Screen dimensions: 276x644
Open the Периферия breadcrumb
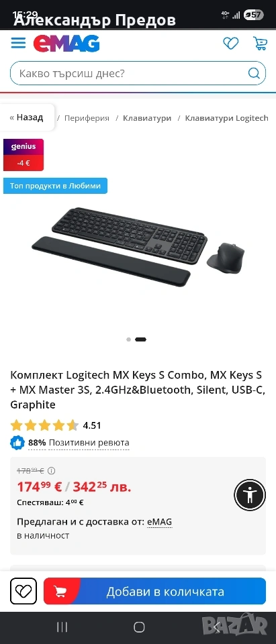[x=87, y=118]
